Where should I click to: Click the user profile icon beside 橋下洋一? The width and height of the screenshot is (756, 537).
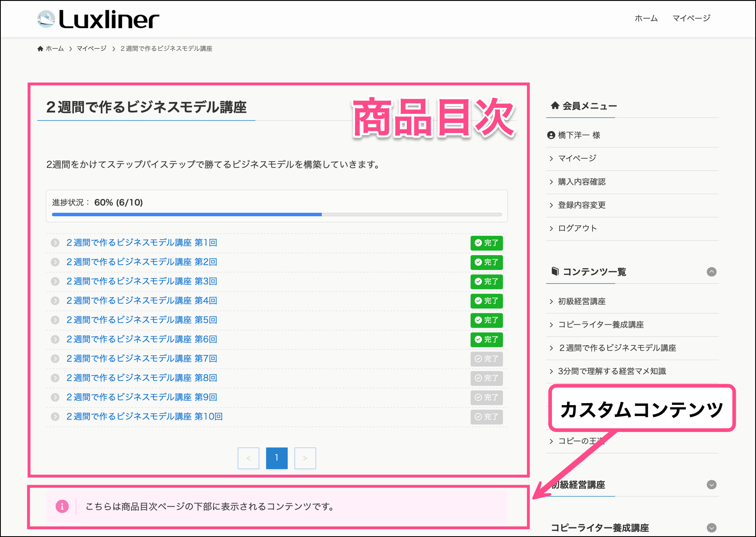551,135
